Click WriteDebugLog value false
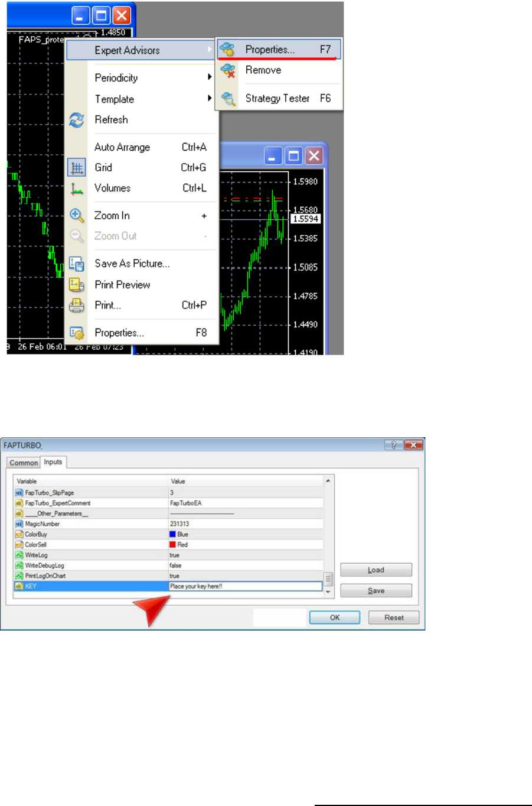 coord(175,565)
